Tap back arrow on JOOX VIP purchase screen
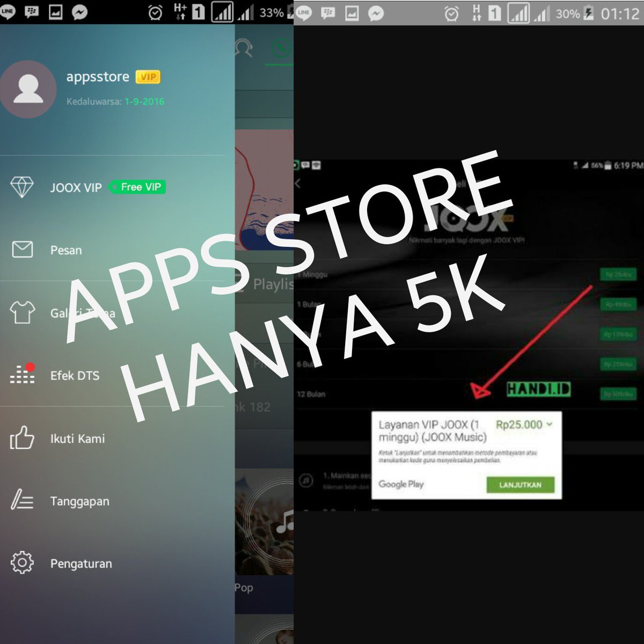This screenshot has width=644, height=644. pyautogui.click(x=298, y=184)
